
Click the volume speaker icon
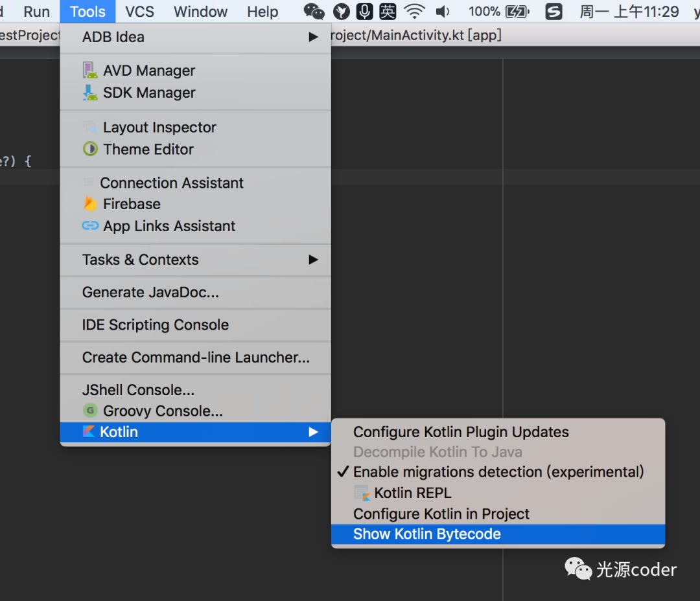click(x=442, y=12)
